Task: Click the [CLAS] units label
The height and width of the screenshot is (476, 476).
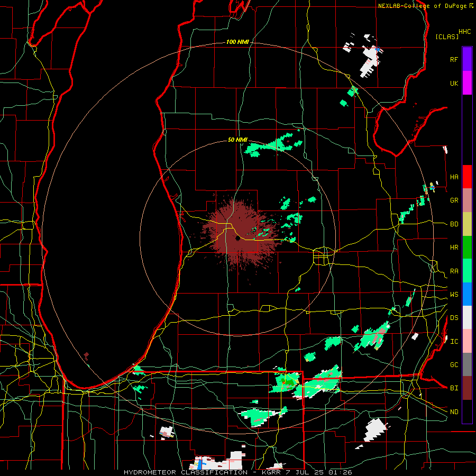Action: point(447,36)
